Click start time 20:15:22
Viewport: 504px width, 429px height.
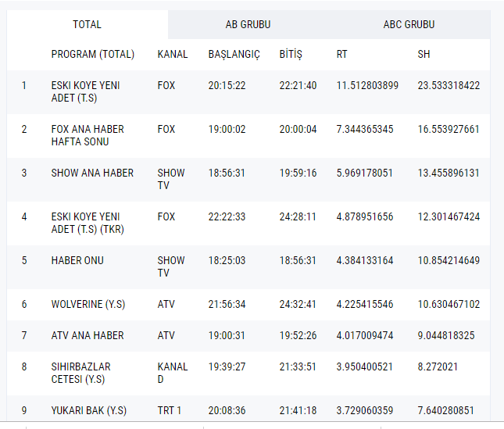227,85
